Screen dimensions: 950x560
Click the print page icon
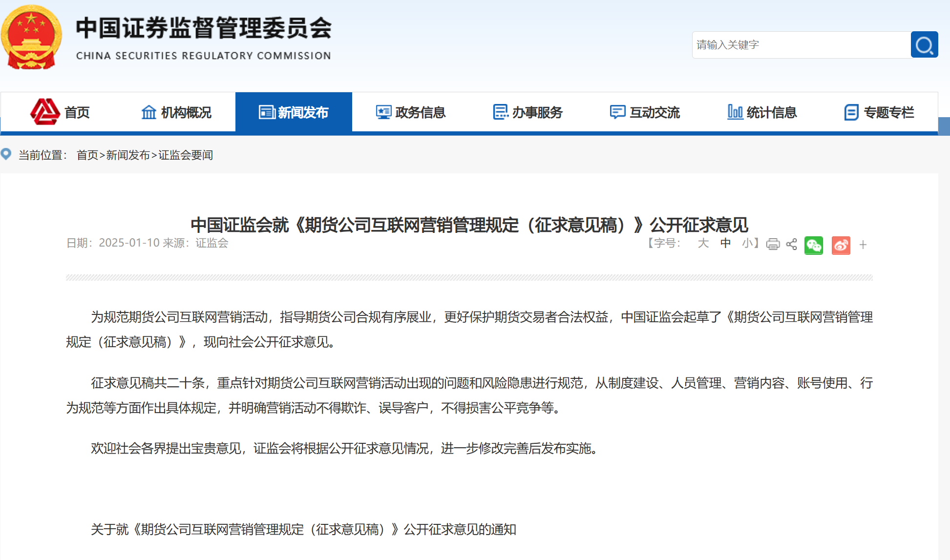tap(773, 244)
